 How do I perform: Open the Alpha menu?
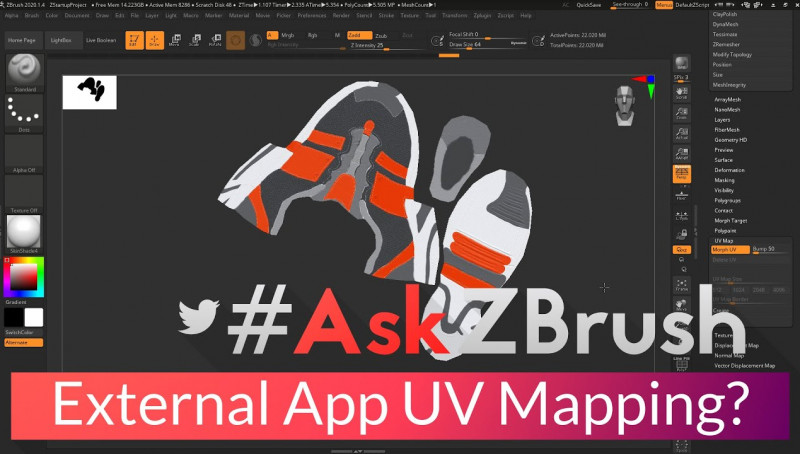click(11, 16)
